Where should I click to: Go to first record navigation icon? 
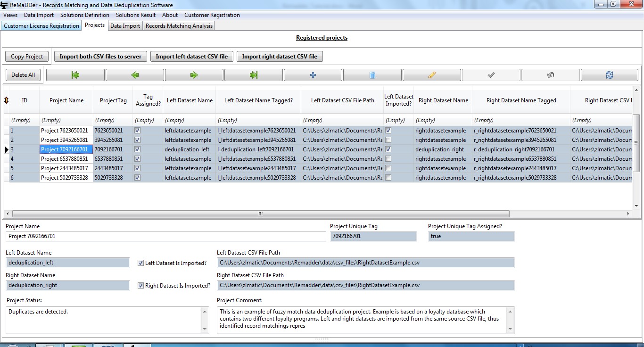point(75,75)
